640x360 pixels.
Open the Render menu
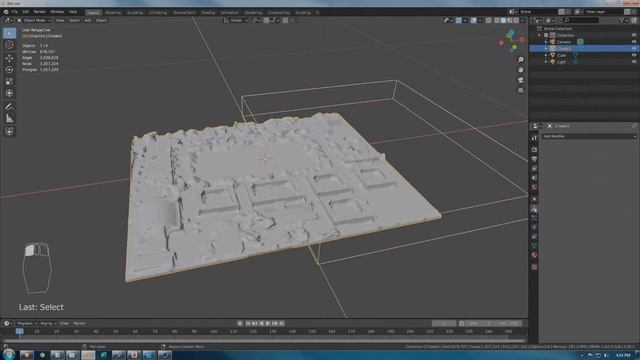point(40,12)
